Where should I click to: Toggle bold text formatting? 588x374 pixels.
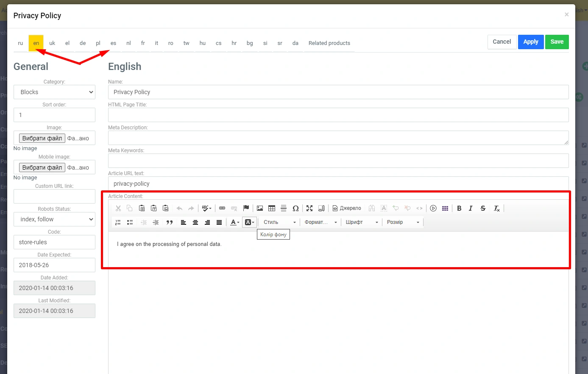pyautogui.click(x=459, y=208)
